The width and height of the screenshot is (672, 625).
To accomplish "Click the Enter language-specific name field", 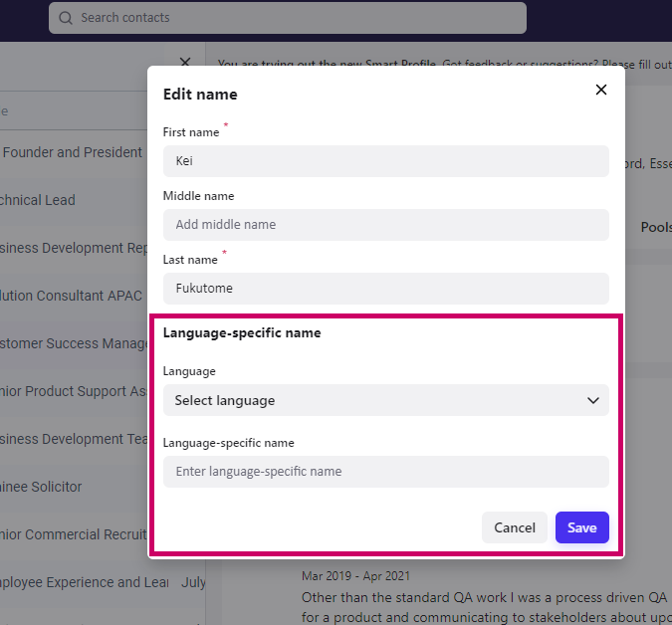I will 385,472.
